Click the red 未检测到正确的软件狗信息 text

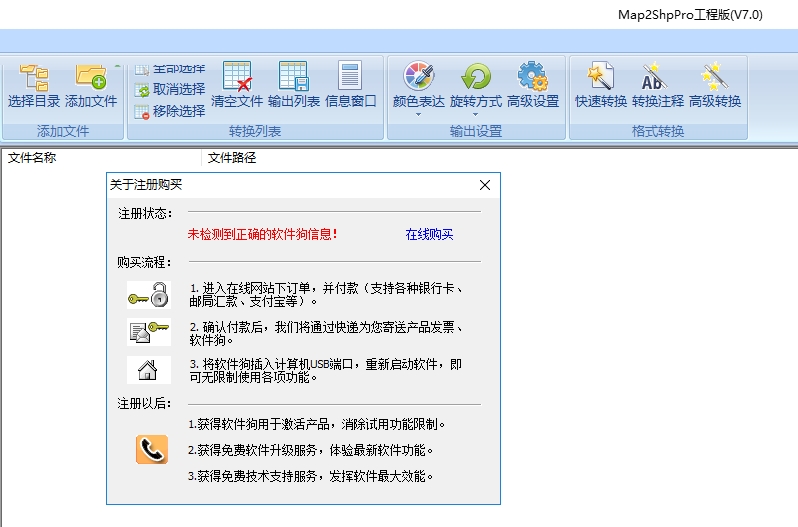click(x=262, y=235)
